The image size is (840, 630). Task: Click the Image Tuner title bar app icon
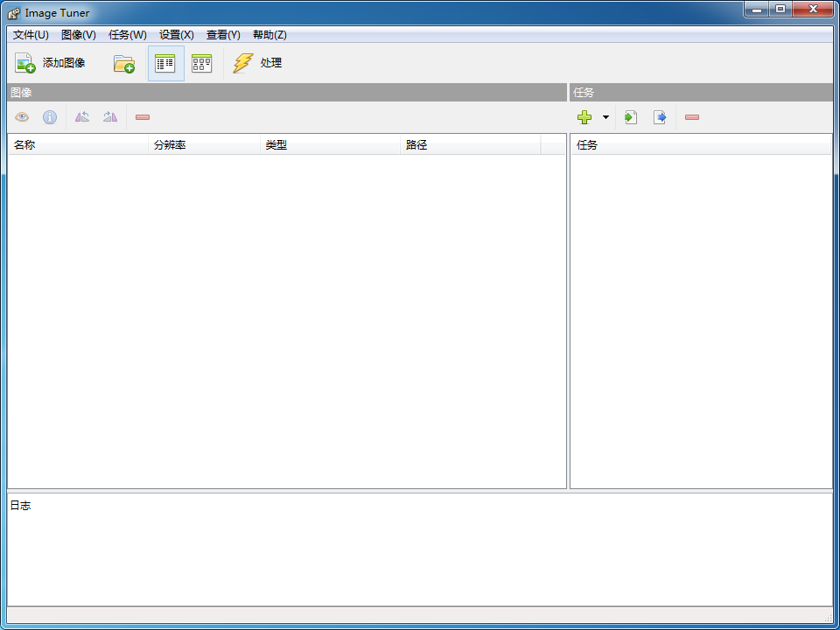[x=15, y=13]
